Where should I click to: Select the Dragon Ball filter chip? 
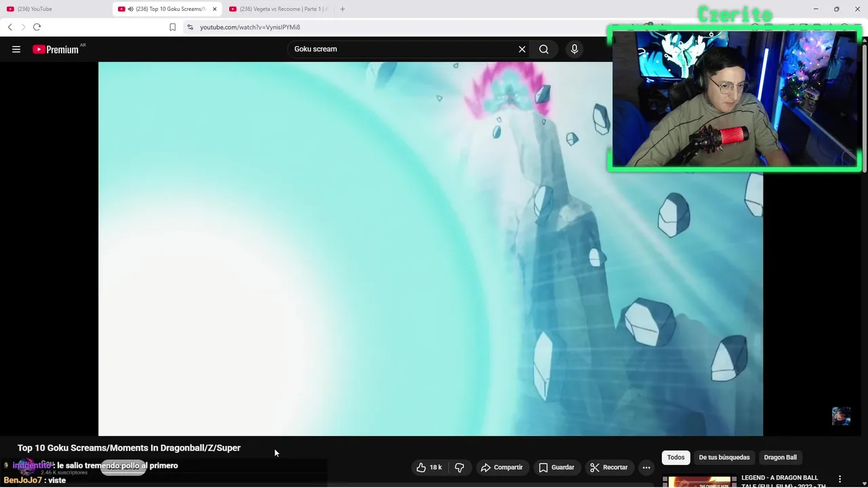coord(781,457)
